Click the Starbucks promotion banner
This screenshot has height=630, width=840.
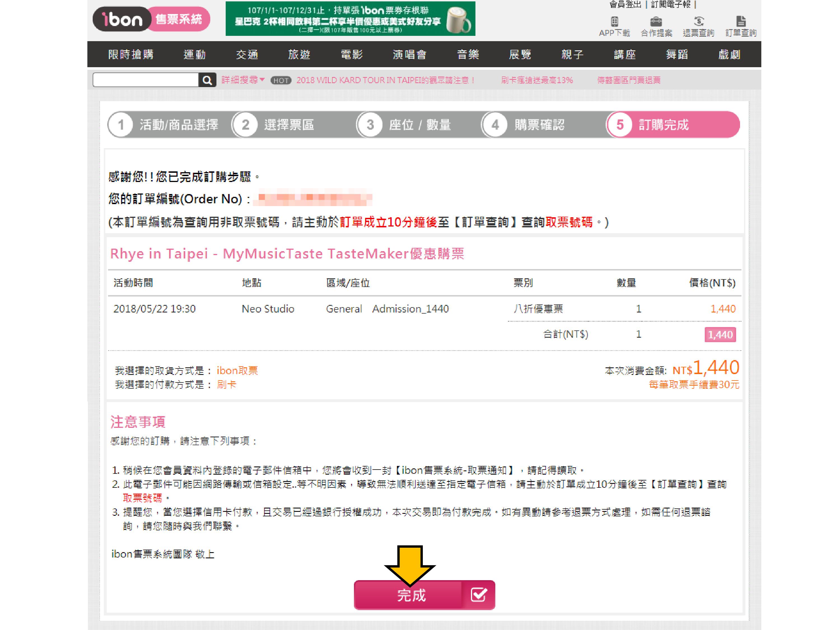(x=350, y=18)
